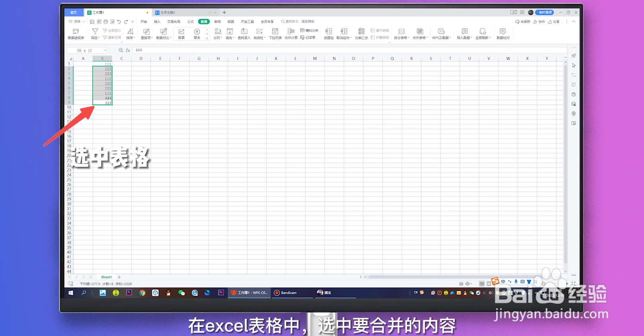Image resolution: width=644 pixels, height=336 pixels.
Task: Click the 分享 share button
Action: pos(554,21)
